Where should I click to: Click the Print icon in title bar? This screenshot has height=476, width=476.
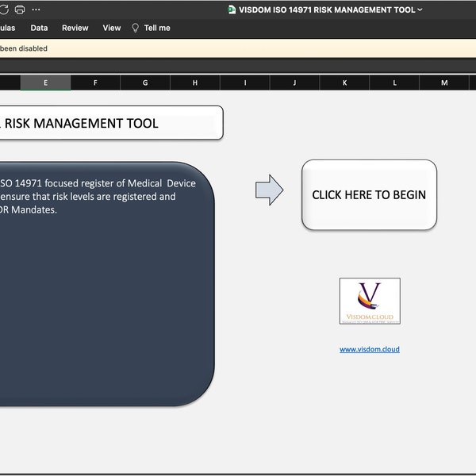coord(20,10)
